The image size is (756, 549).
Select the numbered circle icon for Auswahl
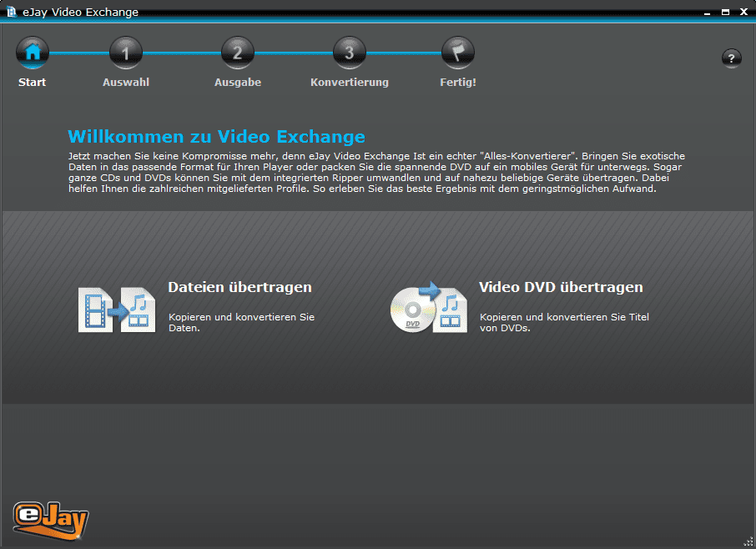125,51
